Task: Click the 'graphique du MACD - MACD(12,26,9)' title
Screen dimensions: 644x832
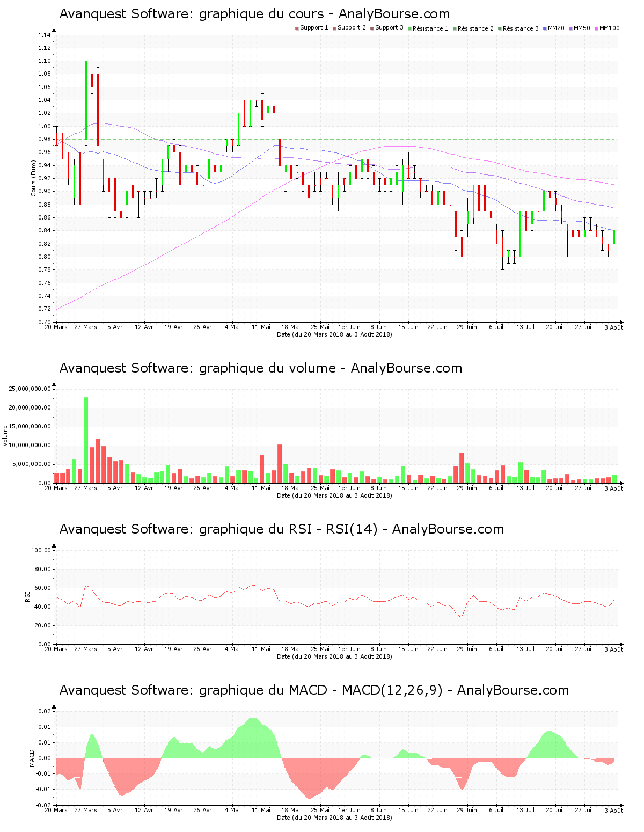Action: [314, 690]
